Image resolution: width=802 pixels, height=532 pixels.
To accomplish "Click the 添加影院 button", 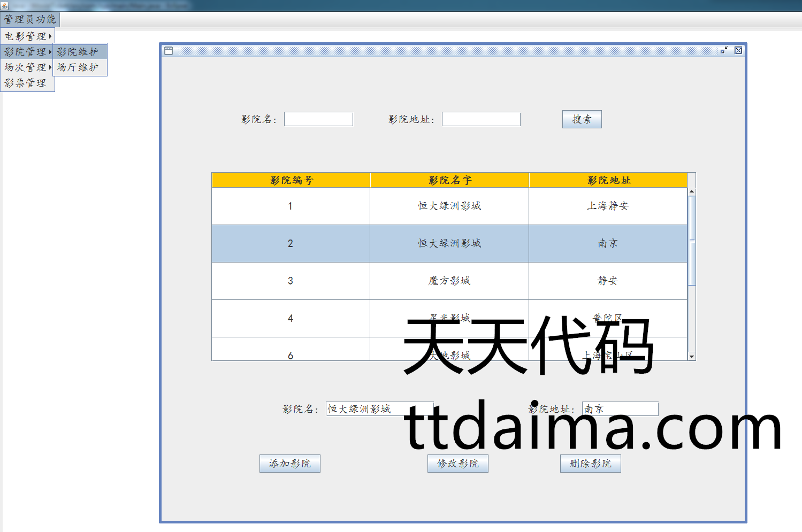I will (289, 464).
